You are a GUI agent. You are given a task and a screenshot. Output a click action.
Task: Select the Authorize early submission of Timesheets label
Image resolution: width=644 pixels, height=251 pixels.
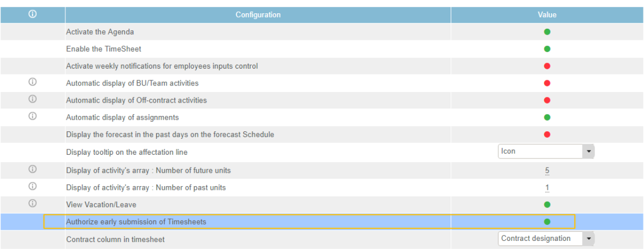(x=136, y=222)
